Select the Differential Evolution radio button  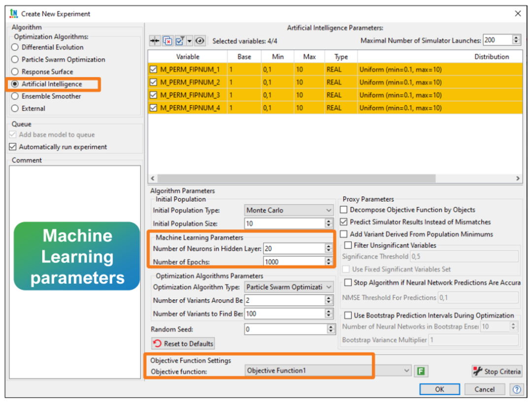click(x=15, y=47)
